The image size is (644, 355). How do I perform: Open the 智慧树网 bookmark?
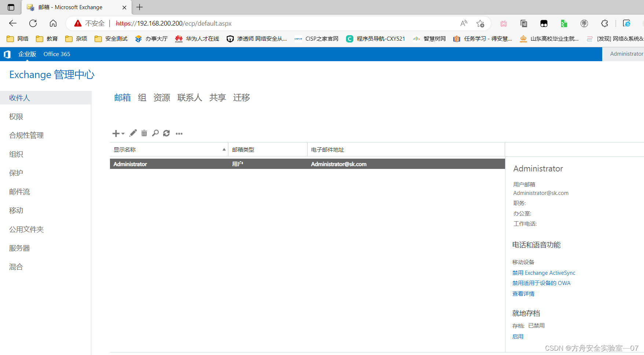(x=429, y=39)
